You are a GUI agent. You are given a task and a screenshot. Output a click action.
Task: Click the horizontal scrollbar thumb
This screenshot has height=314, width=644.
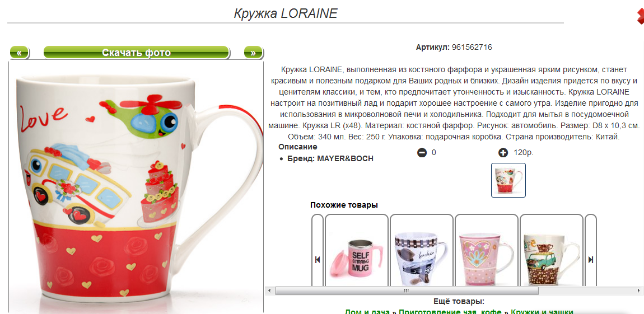(407, 291)
